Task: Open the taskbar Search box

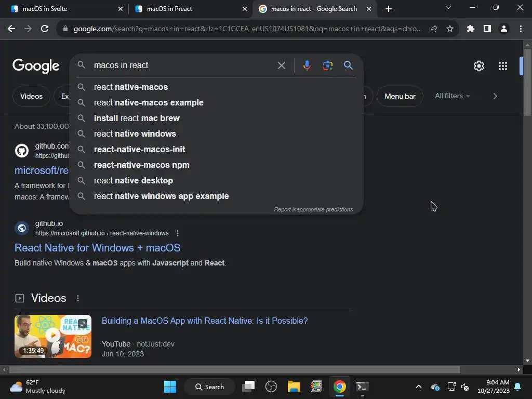Action: click(209, 387)
